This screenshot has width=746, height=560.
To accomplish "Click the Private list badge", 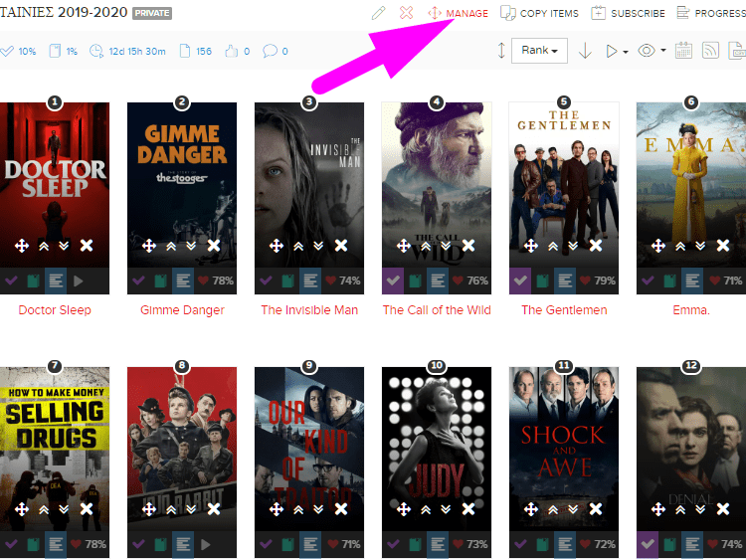I will pyautogui.click(x=152, y=13).
